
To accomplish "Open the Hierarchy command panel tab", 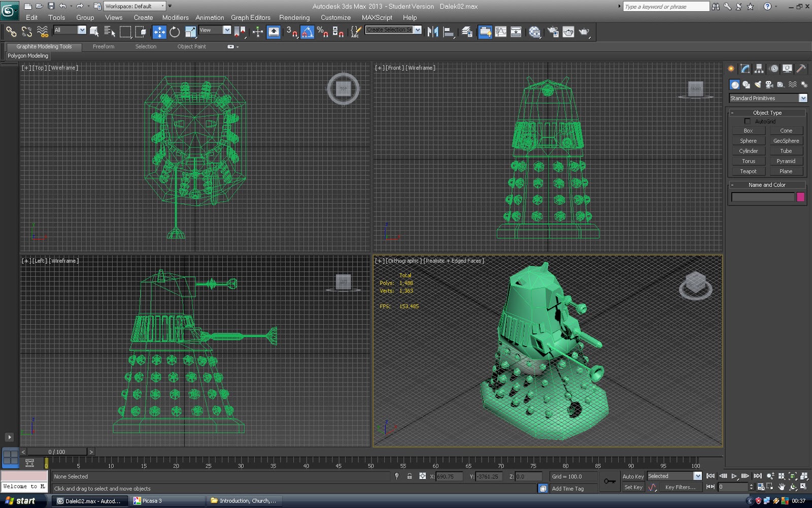I will pos(759,69).
